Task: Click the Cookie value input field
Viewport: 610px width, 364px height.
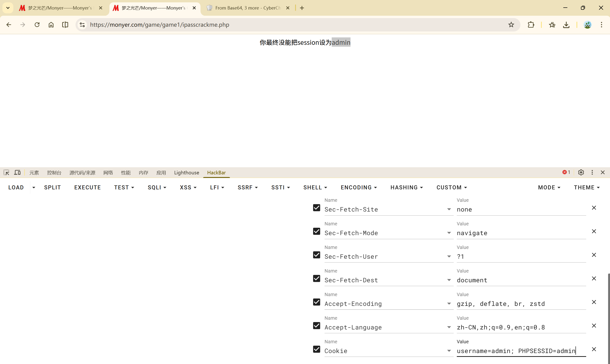Action: 520,351
